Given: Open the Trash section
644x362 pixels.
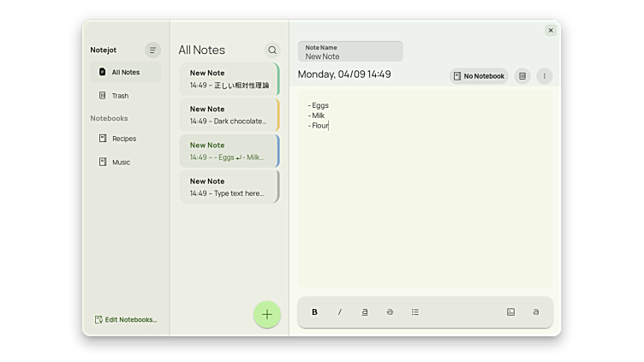Looking at the screenshot, I should point(120,96).
